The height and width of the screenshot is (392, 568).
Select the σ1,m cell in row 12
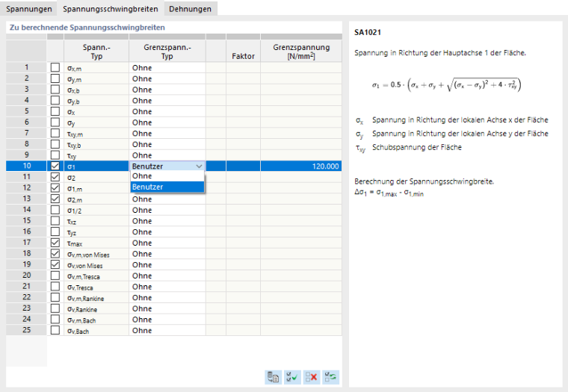[x=96, y=188]
